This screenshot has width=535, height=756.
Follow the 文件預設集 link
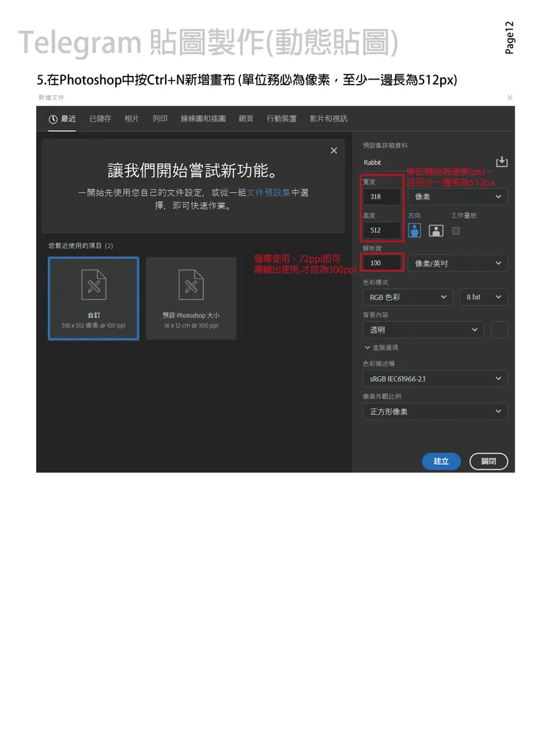(269, 192)
